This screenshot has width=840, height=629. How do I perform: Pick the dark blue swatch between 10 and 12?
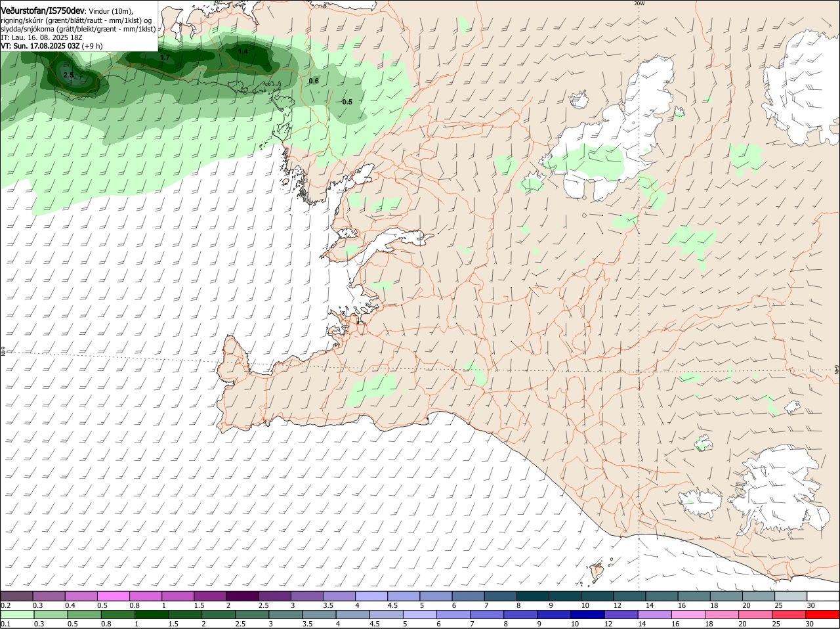[587, 614]
